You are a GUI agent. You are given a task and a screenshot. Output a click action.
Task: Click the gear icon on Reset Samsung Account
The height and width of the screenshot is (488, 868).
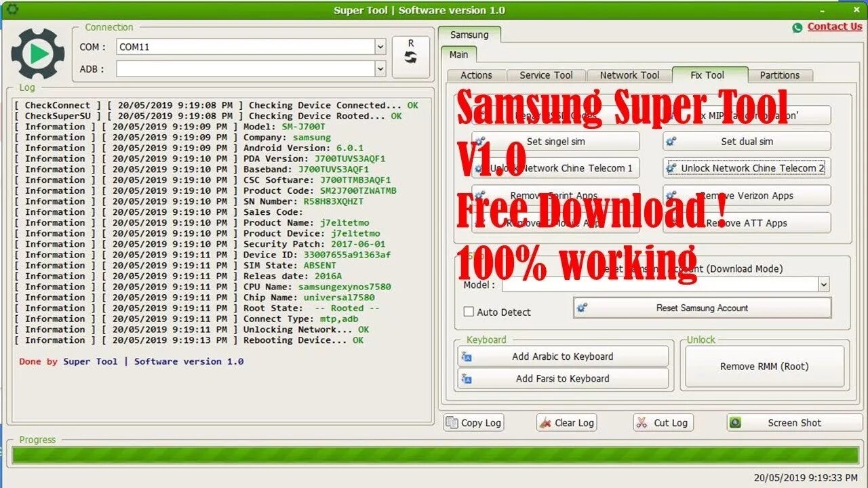click(x=582, y=308)
